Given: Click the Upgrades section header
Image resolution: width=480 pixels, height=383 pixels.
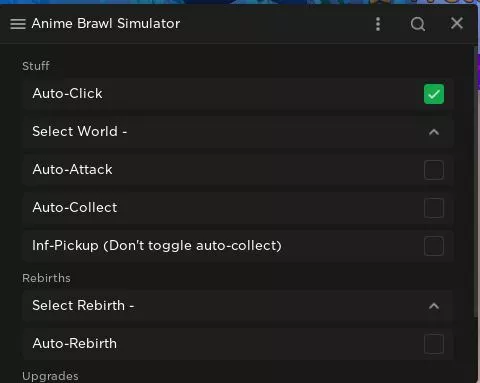Looking at the screenshot, I should coord(50,376).
